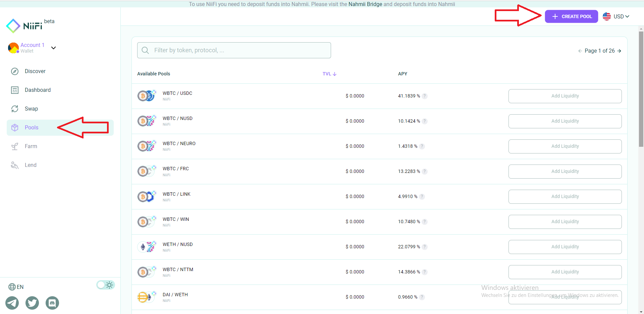This screenshot has width=644, height=314.
Task: Navigate to Pools menu item
Action: click(60, 127)
